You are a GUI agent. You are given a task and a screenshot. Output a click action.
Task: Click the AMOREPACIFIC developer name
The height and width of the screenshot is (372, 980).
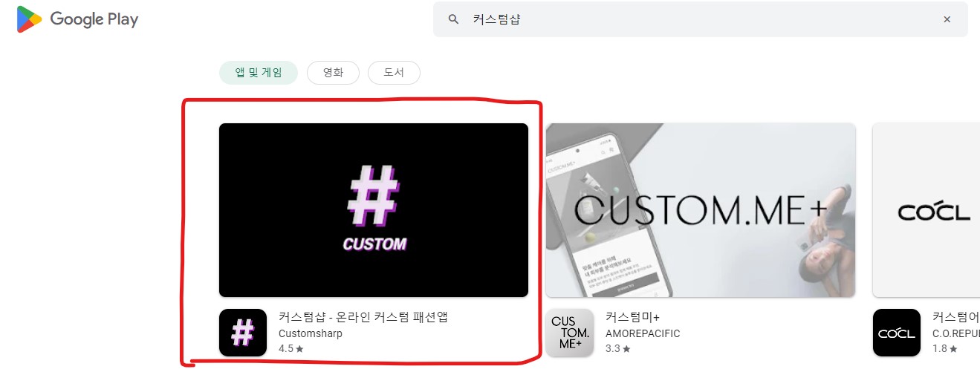click(643, 333)
